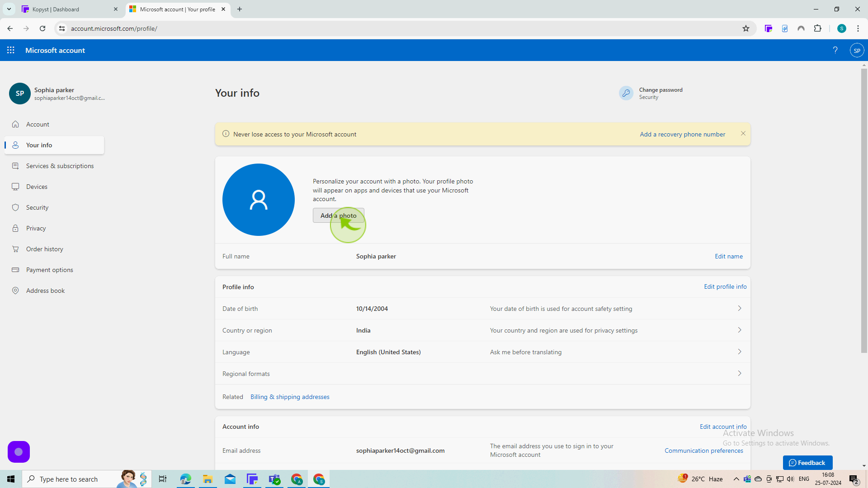Click the purple Kopyst recorder widget

click(19, 452)
